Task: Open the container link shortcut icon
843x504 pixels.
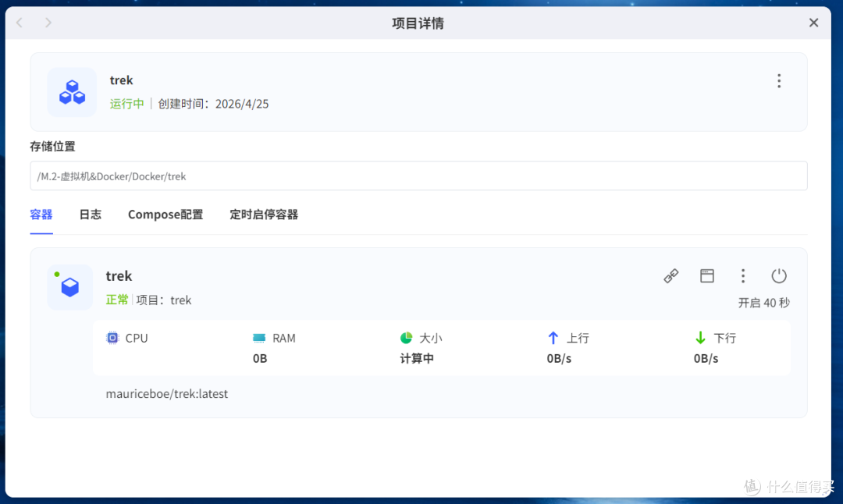Action: point(671,276)
